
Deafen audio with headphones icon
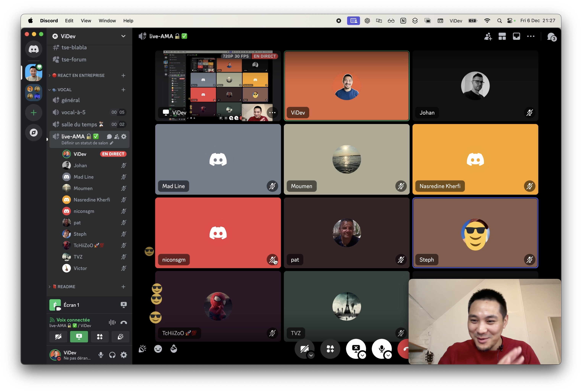pyautogui.click(x=112, y=355)
